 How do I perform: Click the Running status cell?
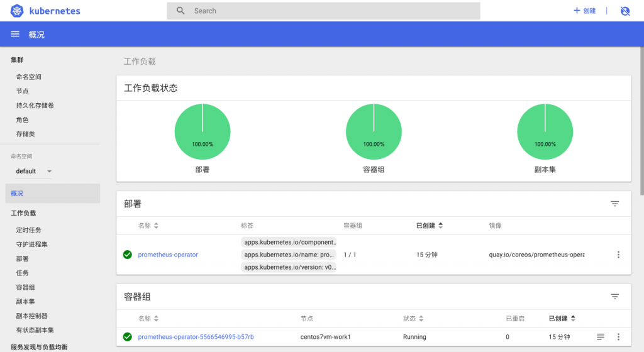[x=414, y=337]
